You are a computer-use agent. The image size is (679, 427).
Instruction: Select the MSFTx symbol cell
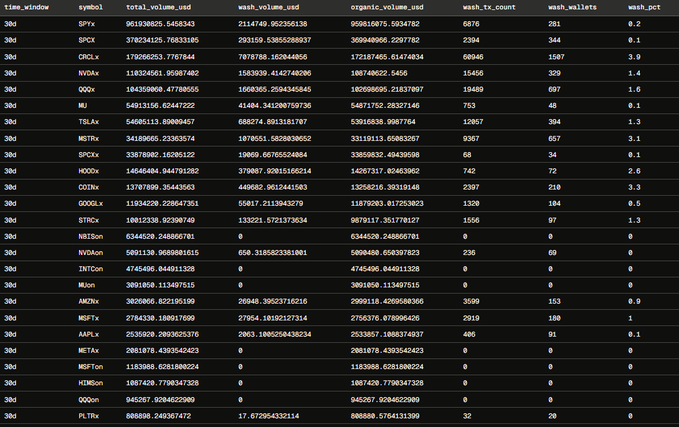pyautogui.click(x=89, y=318)
